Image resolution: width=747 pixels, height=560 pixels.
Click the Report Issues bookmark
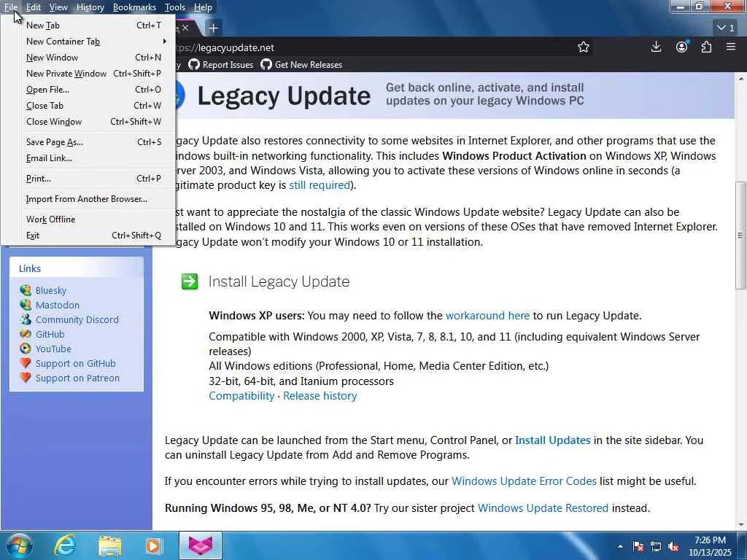point(221,64)
